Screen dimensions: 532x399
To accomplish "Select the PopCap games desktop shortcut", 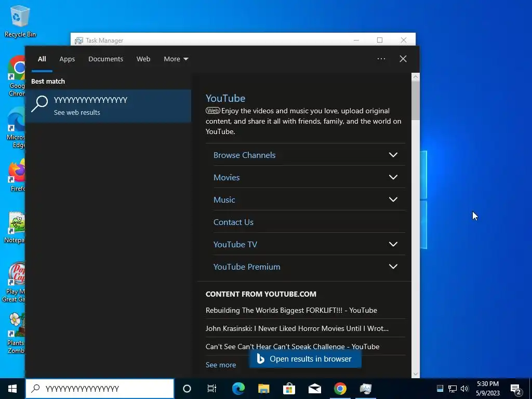I will coord(14,282).
